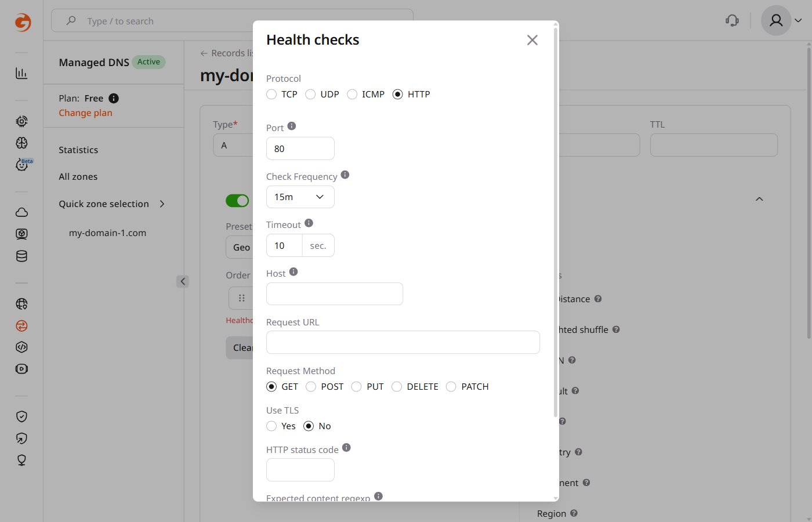The image size is (812, 522).
Task: Collapse the sidebar with the left arrow
Action: coord(183,281)
